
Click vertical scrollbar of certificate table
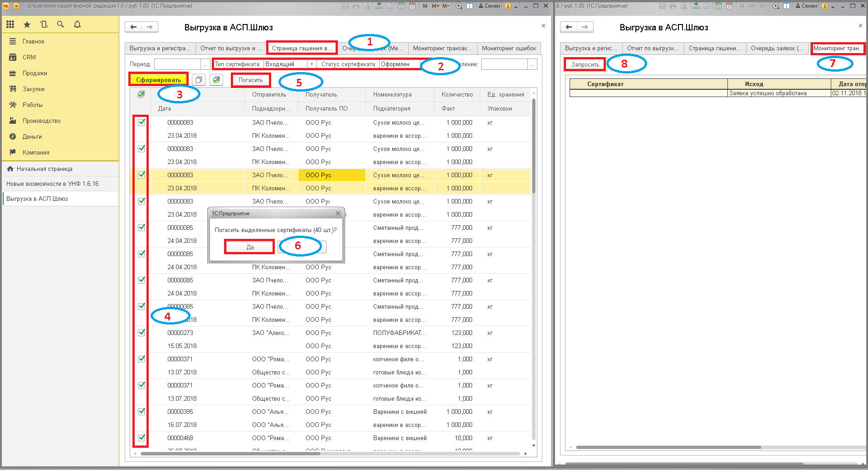(534, 145)
